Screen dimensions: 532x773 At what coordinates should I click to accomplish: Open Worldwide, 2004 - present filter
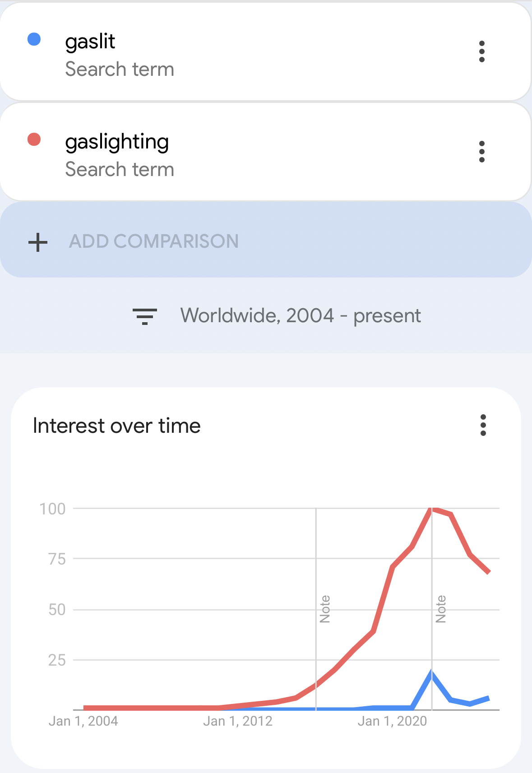click(x=300, y=315)
